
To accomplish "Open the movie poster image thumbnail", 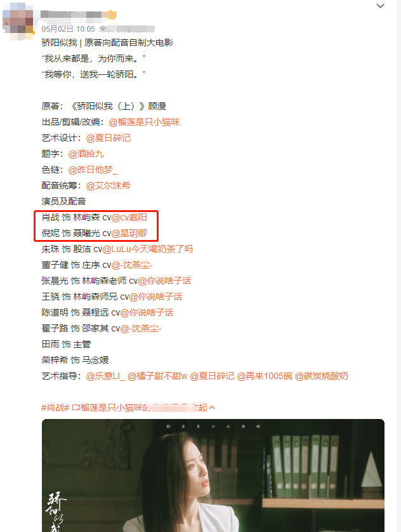I will click(x=213, y=475).
